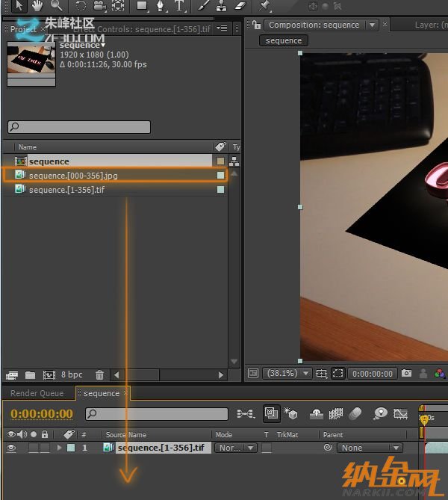Select the Eraser tool
This screenshot has width=448, height=500.
coord(240,6)
